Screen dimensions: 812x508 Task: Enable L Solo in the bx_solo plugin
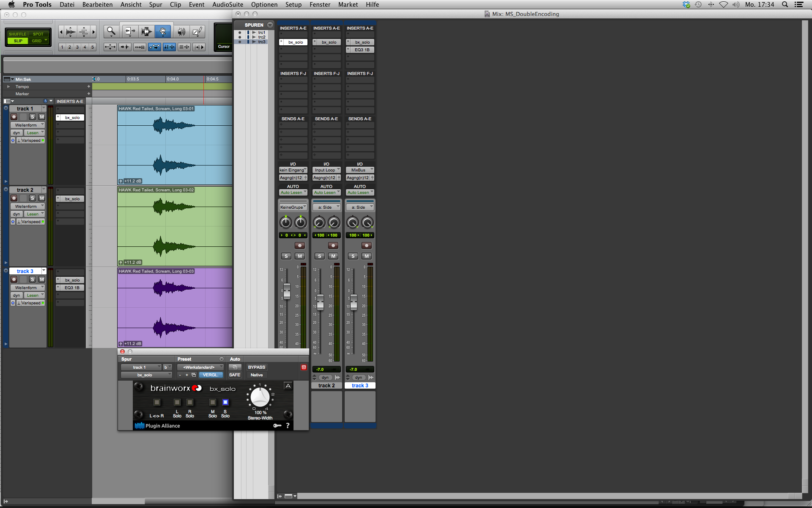177,402
